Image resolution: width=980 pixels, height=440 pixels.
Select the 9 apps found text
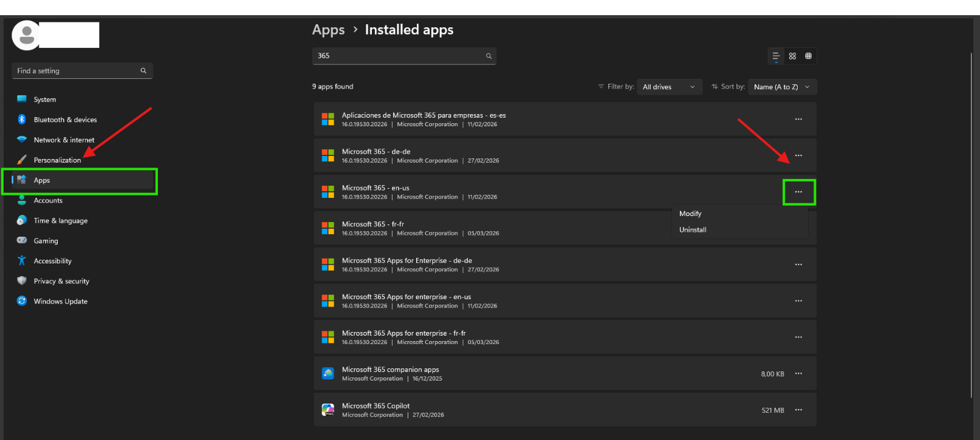click(332, 87)
